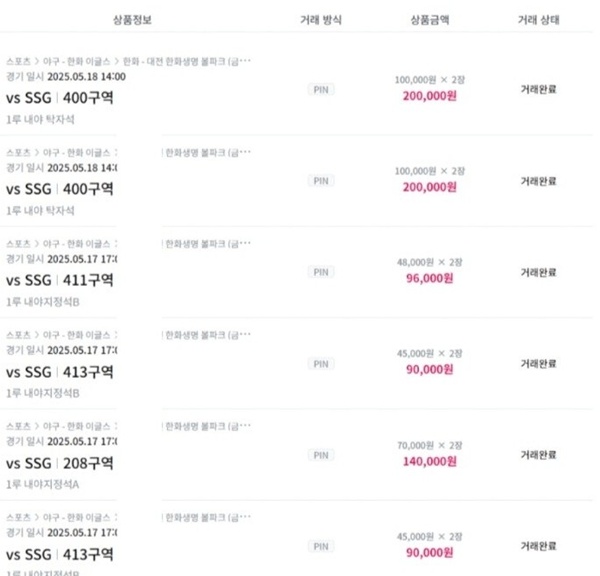This screenshot has height=576, width=600.
Task: Open the first vs SSG 413구역 listing
Action: [60, 372]
